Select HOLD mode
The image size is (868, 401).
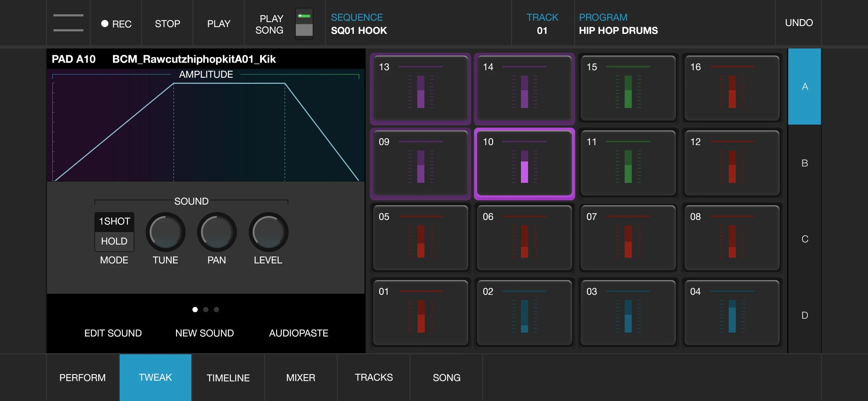click(114, 241)
